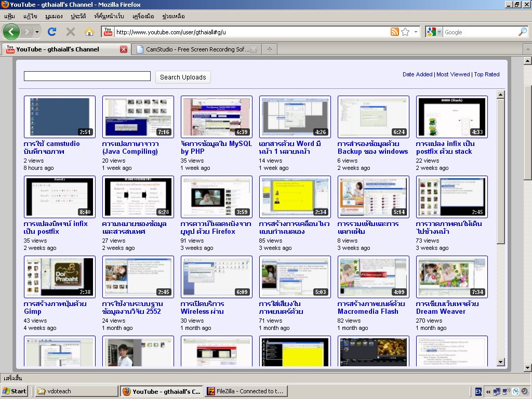Screen dimensions: 532x399
Task: Open the Word document video thumbnail 4:26
Action: (x=295, y=117)
